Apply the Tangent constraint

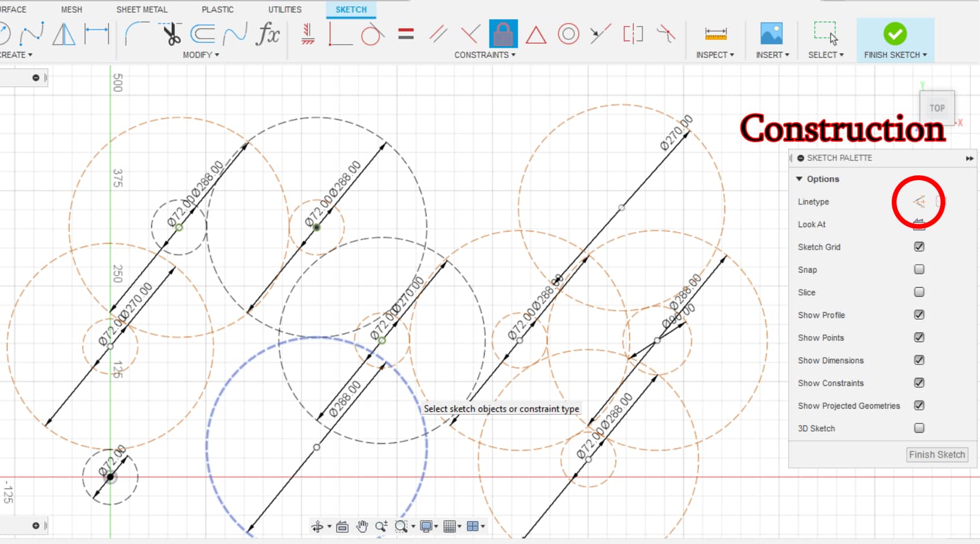[x=370, y=34]
